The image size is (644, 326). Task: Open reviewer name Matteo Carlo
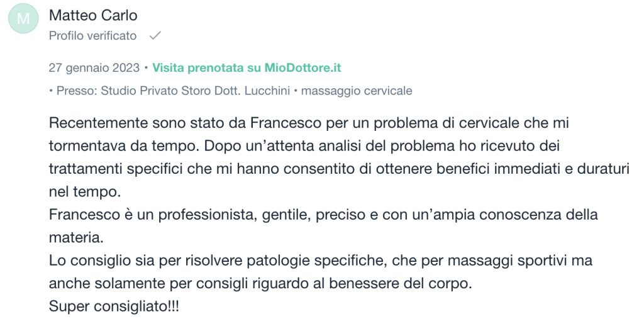coord(93,15)
